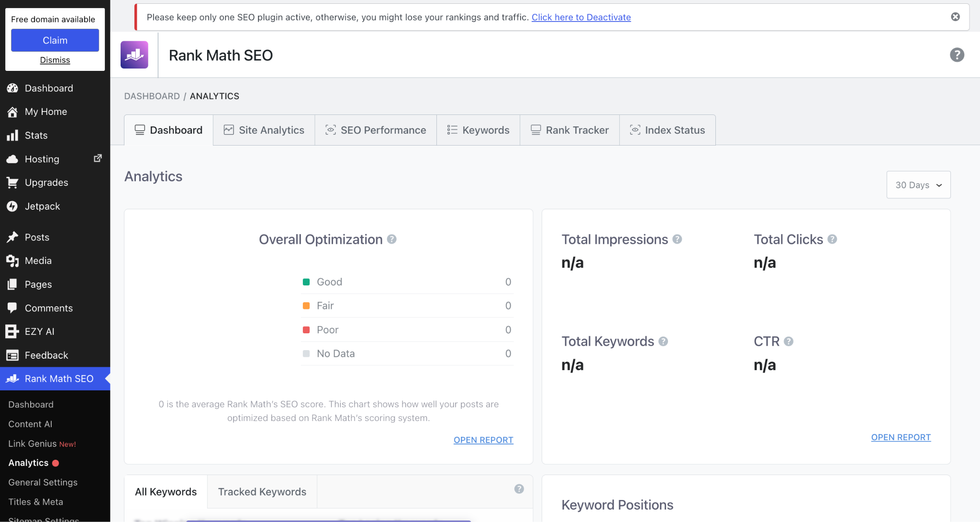Open Content AI submenu item
This screenshot has height=522, width=980.
(x=30, y=424)
